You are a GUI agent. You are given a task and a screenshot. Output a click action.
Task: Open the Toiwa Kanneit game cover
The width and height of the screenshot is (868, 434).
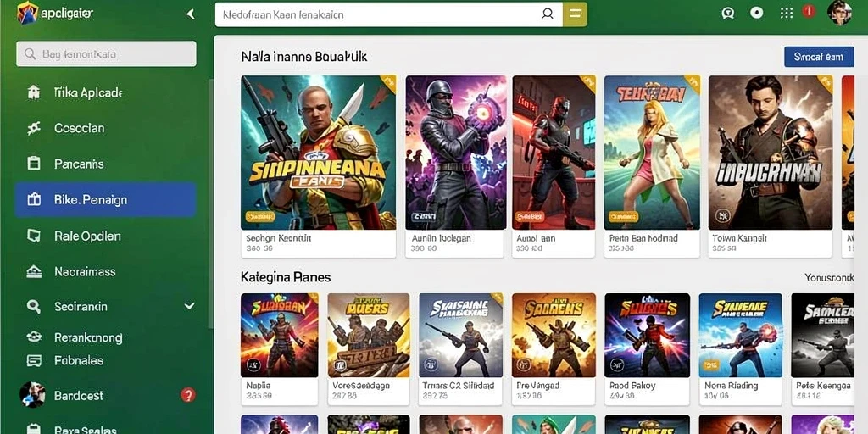click(770, 153)
